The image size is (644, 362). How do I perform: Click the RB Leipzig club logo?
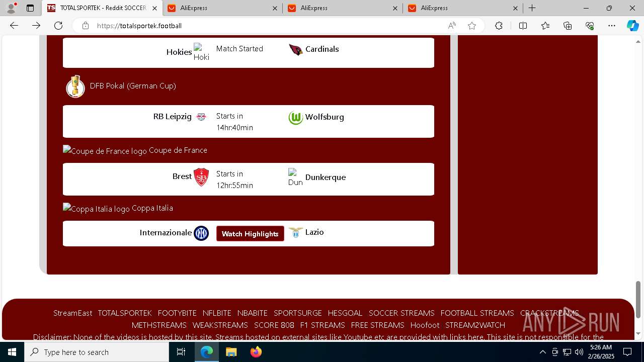(x=201, y=117)
